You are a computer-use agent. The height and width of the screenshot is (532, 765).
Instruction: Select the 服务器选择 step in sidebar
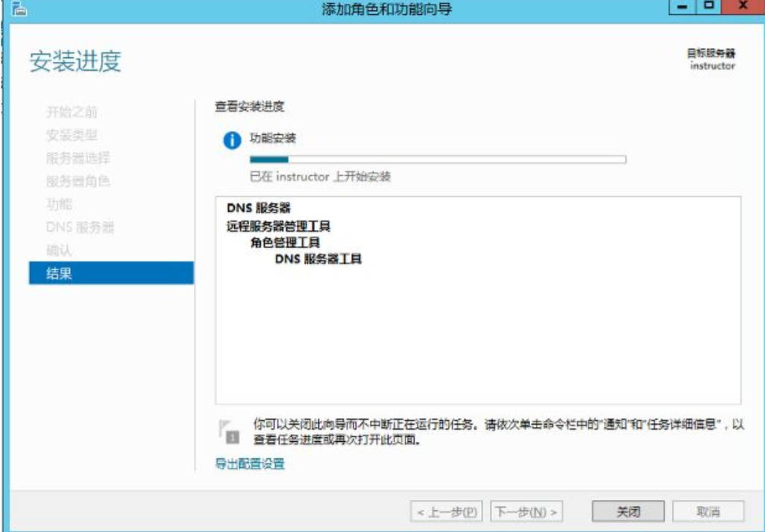pos(78,158)
